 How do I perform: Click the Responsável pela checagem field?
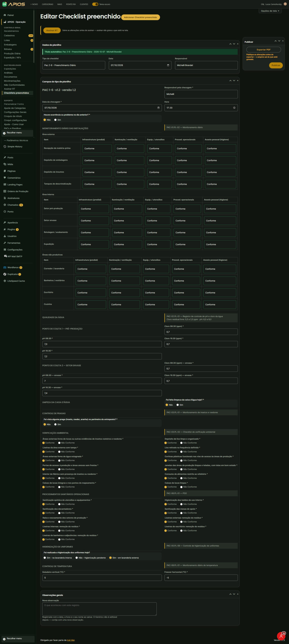[x=201, y=94]
